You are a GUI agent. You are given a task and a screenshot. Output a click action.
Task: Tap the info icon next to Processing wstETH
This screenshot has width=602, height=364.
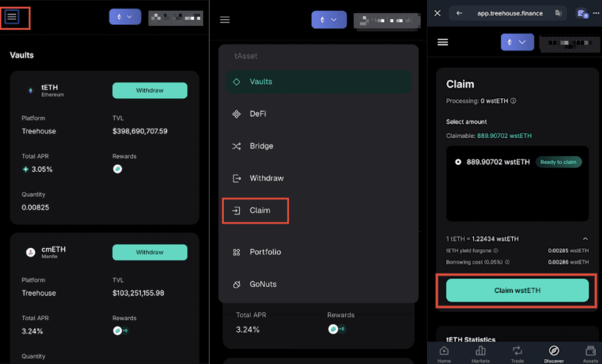tap(513, 101)
